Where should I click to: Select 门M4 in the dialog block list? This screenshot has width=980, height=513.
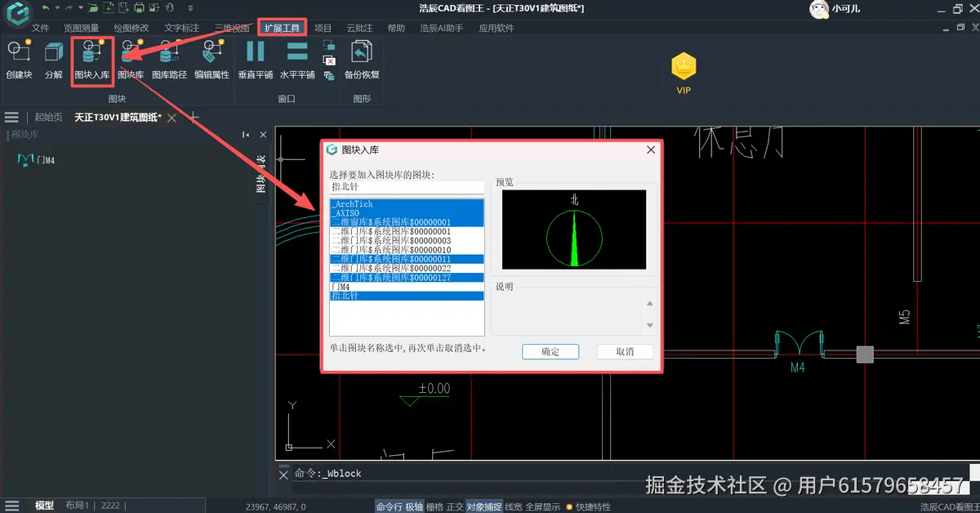coord(407,287)
